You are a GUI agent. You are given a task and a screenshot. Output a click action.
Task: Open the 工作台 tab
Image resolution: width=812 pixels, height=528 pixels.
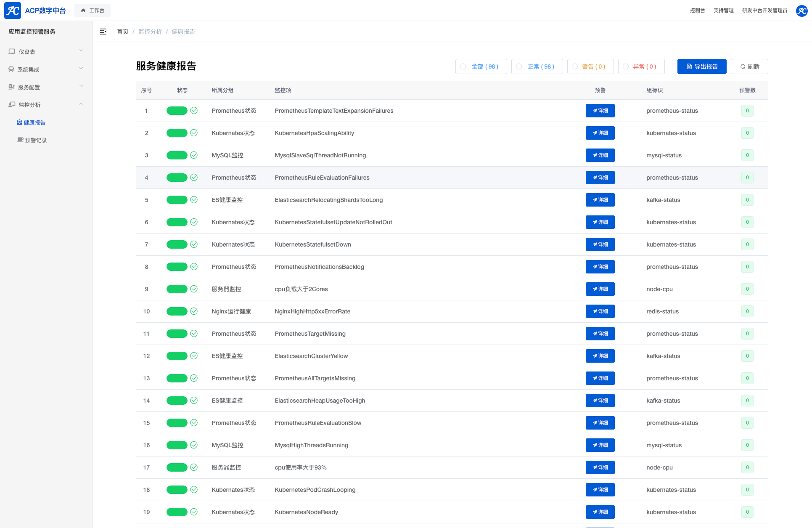(93, 11)
